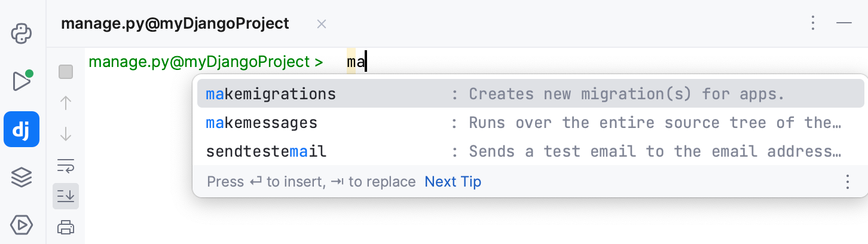Open the Run tool window icon

tap(22, 81)
